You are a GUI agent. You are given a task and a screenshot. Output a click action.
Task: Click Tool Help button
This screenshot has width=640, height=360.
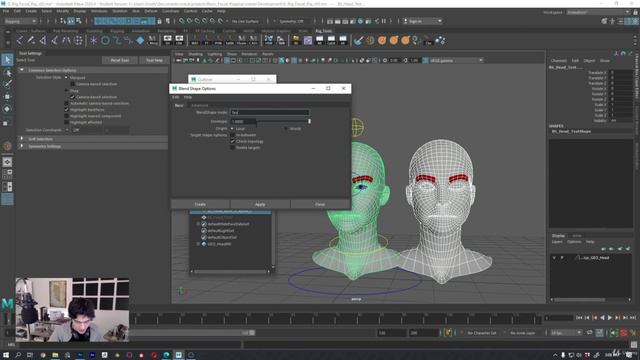[x=154, y=60]
